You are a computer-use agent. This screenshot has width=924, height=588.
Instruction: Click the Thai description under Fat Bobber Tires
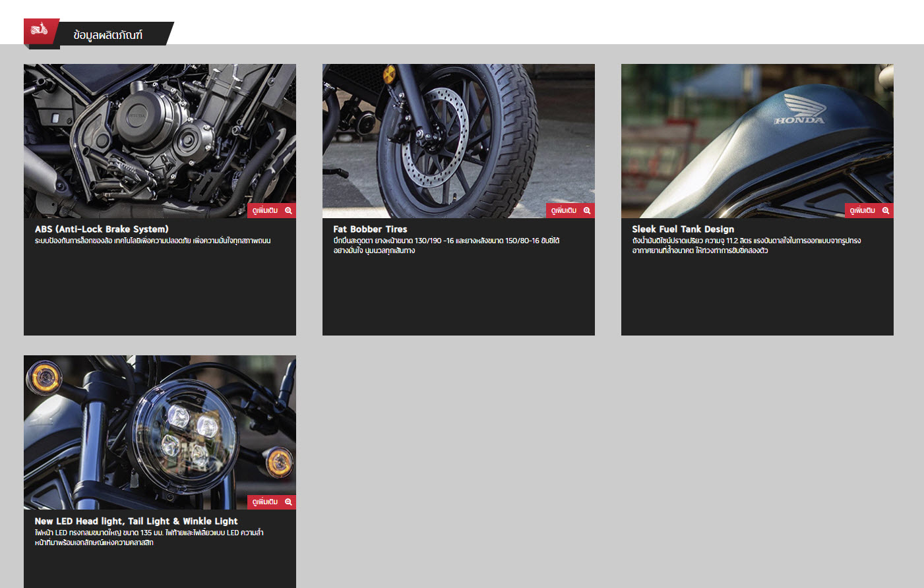[x=446, y=246]
